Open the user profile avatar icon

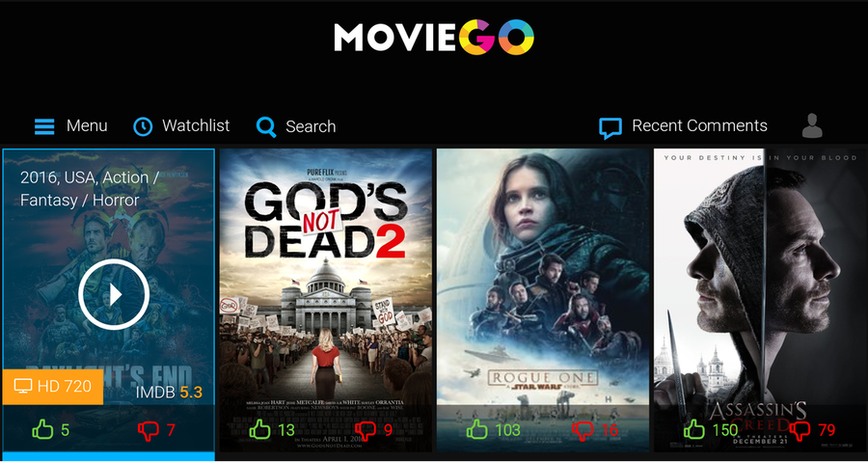pyautogui.click(x=812, y=125)
